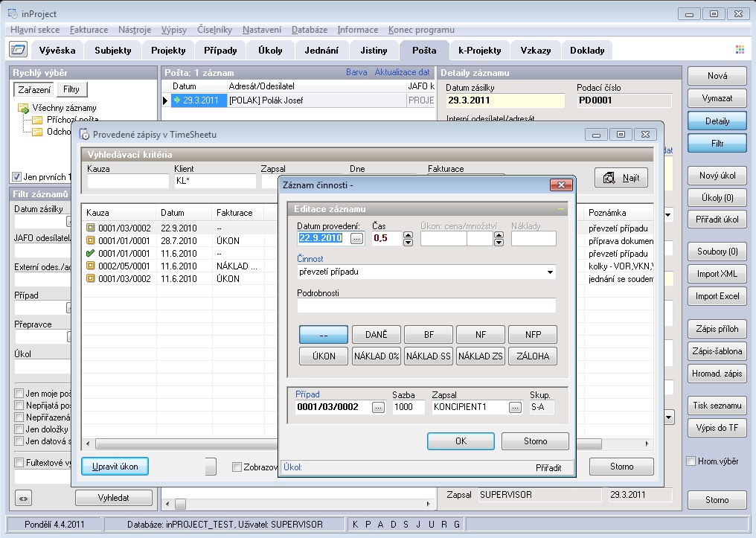Select NÁKLAD SS billing type button
The image size is (756, 538).
pyautogui.click(x=428, y=356)
